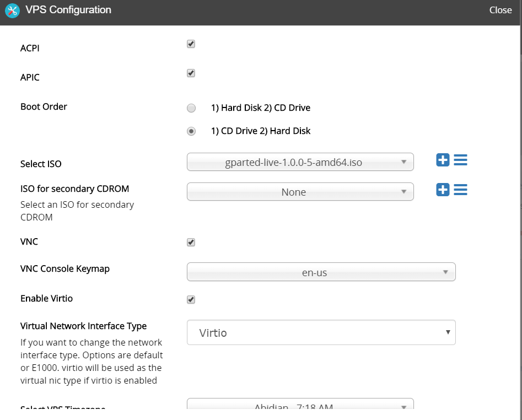
Task: Open the VNC Console Keymap en-us dropdown
Action: (x=321, y=272)
